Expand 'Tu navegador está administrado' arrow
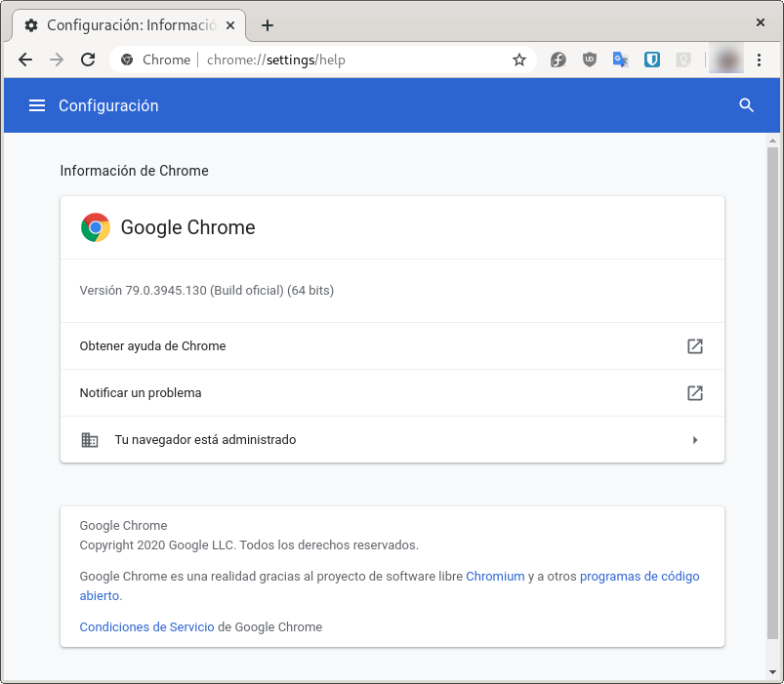 (695, 440)
